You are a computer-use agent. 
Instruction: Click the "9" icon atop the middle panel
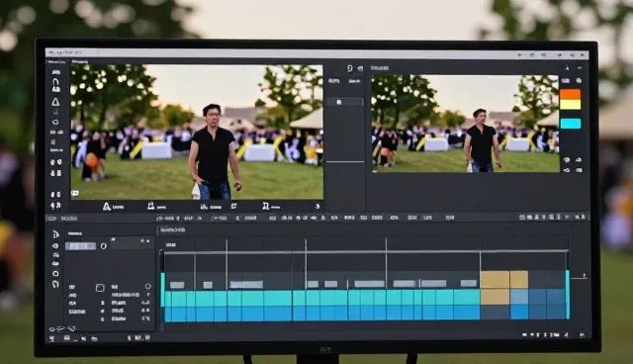[349, 68]
